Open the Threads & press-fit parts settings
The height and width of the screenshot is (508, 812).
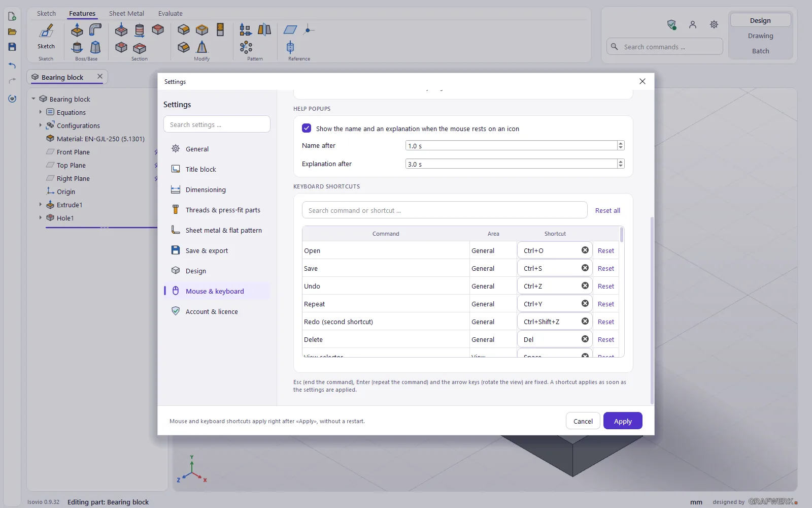coord(217,210)
